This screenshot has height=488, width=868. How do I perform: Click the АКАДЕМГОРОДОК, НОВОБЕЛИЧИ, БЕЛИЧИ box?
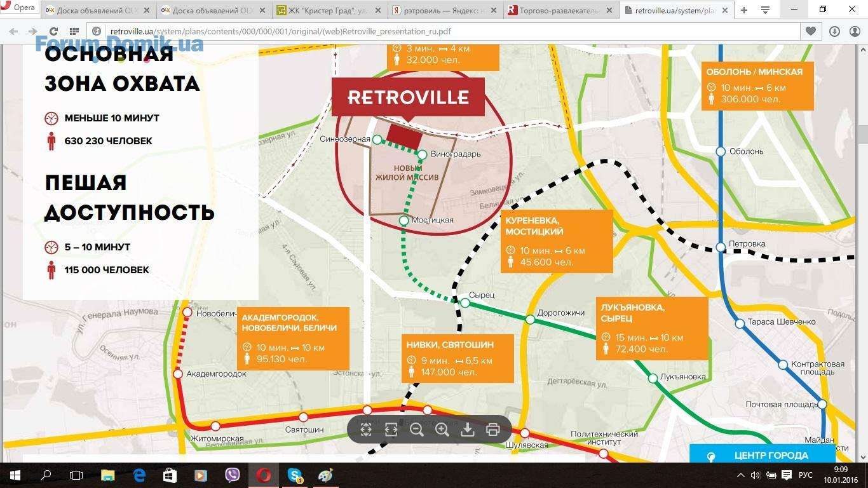(x=293, y=339)
